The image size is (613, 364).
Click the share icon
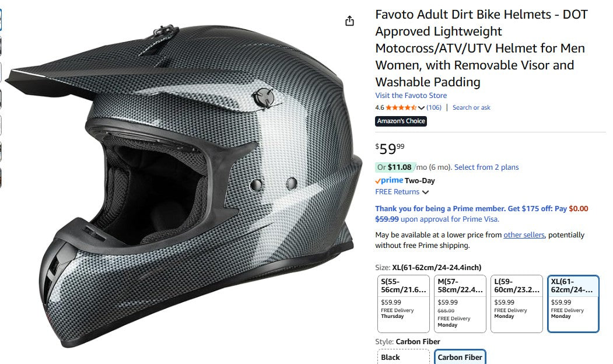(349, 20)
